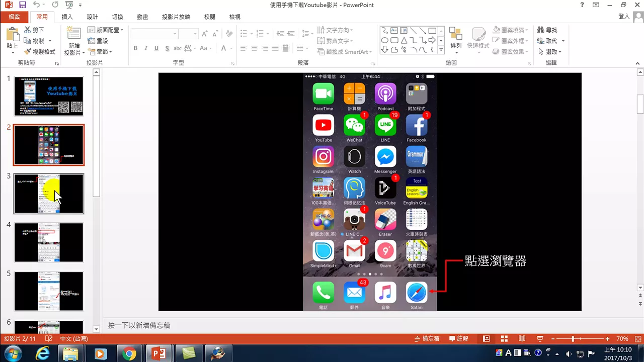Image resolution: width=644 pixels, height=362 pixels.
Task: Select the triangle shape in gallery
Action: [404, 40]
